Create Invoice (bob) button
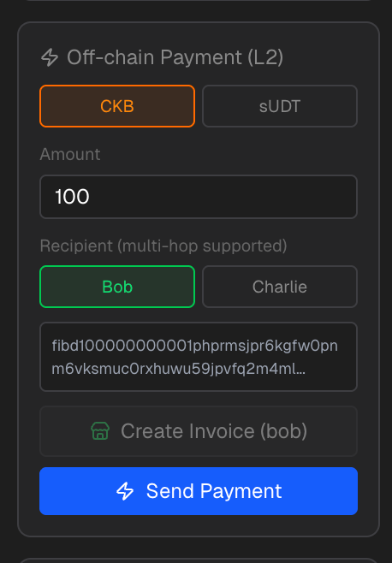The width and height of the screenshot is (392, 563). 199,431
